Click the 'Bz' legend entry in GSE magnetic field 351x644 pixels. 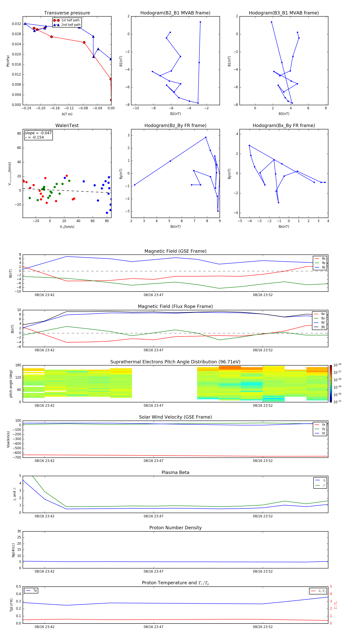(320, 267)
